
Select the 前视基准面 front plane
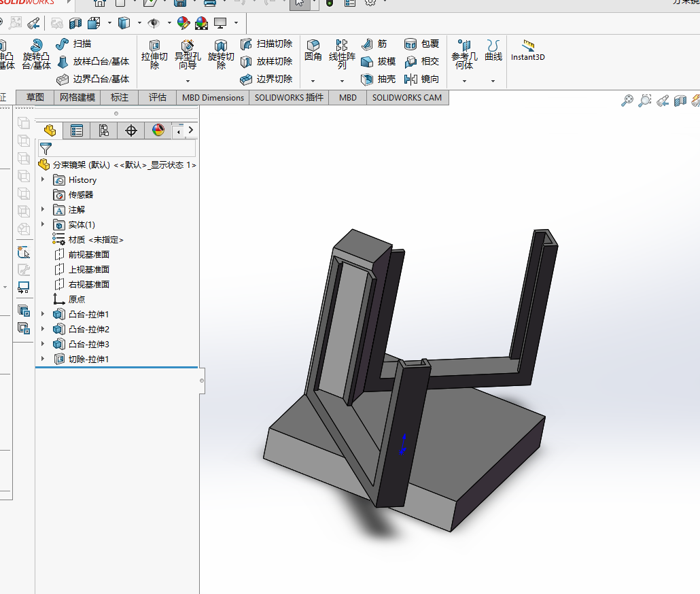point(82,254)
